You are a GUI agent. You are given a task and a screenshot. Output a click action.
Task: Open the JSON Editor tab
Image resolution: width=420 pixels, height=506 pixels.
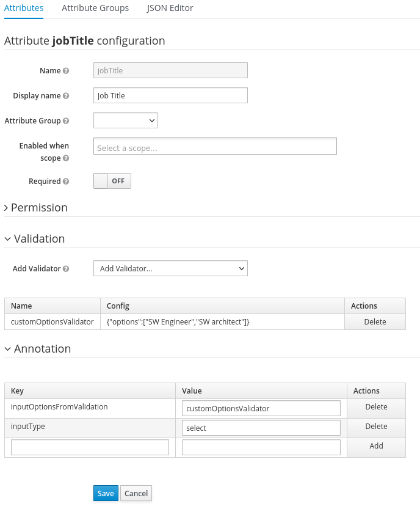169,8
